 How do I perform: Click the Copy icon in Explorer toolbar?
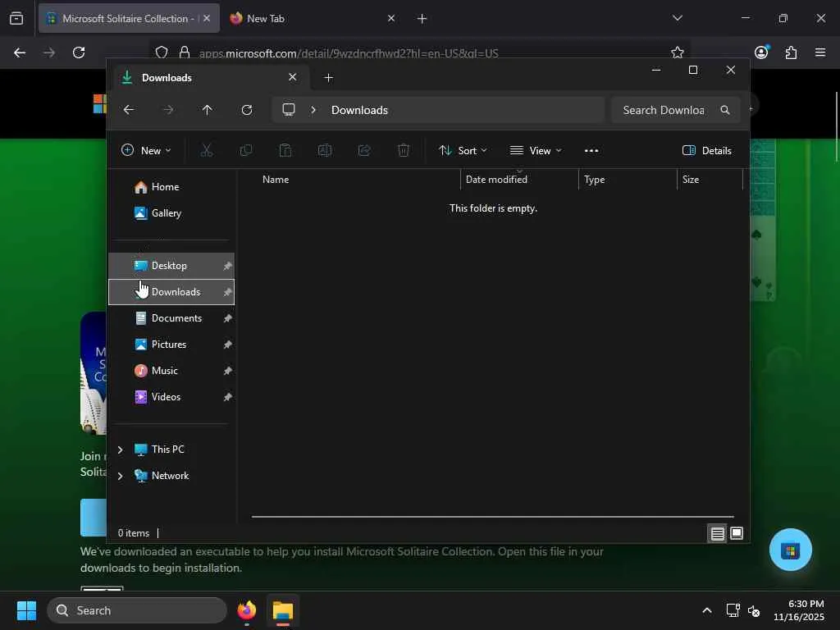[246, 151]
